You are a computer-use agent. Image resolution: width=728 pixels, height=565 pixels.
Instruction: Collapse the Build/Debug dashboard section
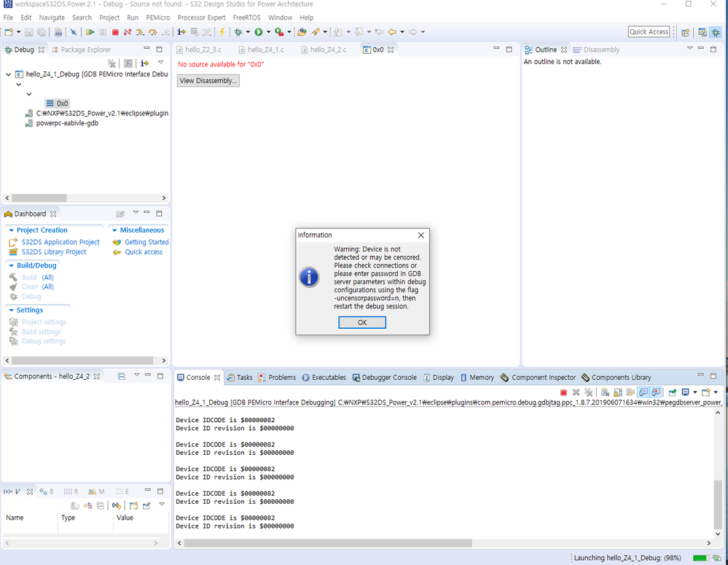pos(11,265)
